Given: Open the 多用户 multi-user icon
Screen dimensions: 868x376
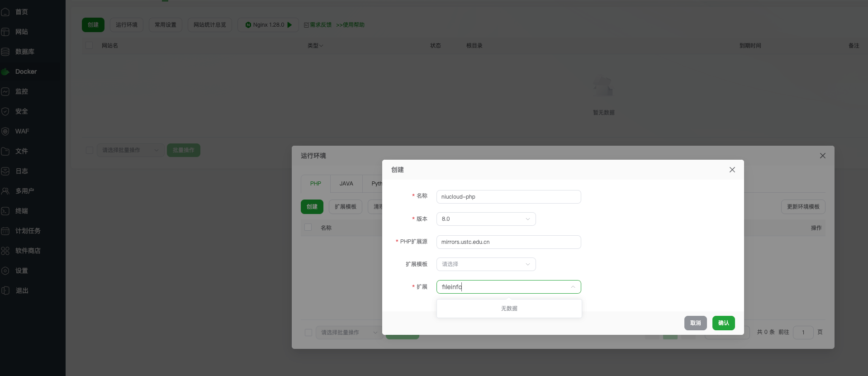Looking at the screenshot, I should click(x=5, y=191).
